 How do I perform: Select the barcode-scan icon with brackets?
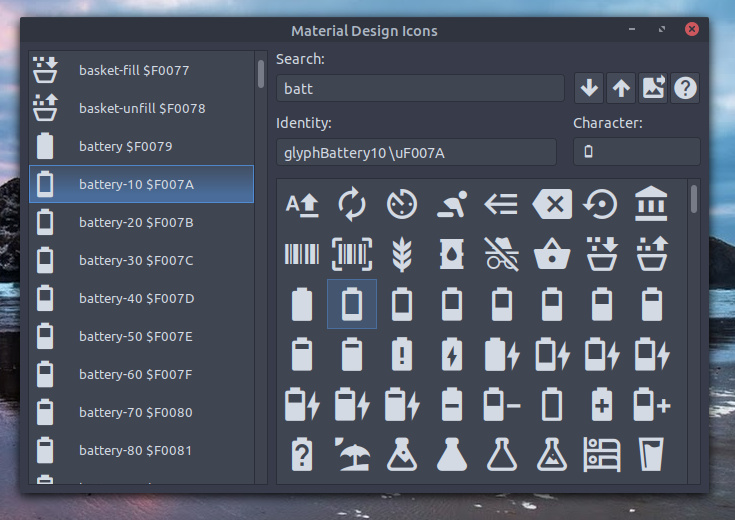[x=352, y=254]
